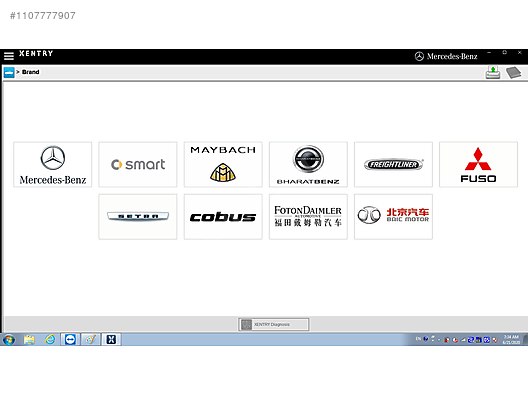Choose the Maybach brand logo
Viewport: 528px width, 396px height.
click(x=223, y=164)
